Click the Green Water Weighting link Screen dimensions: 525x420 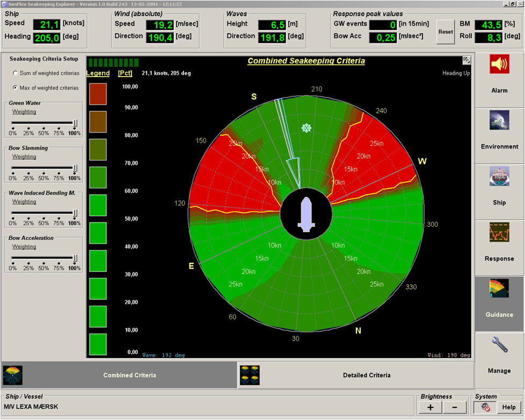[x=24, y=112]
